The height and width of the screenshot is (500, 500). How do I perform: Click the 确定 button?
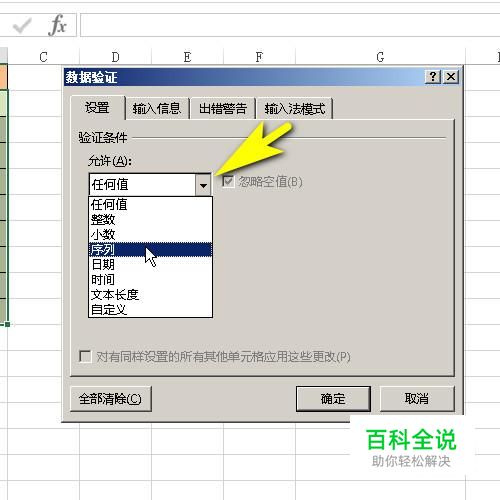tap(333, 399)
